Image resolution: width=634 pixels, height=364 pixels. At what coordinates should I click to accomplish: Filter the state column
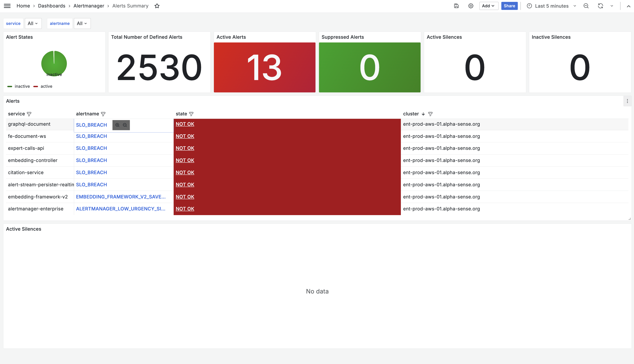pos(191,114)
